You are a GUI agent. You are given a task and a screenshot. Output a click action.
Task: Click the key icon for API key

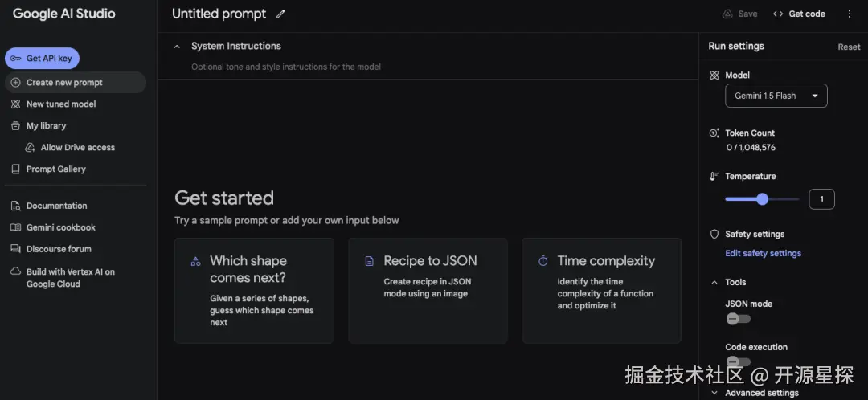click(16, 59)
